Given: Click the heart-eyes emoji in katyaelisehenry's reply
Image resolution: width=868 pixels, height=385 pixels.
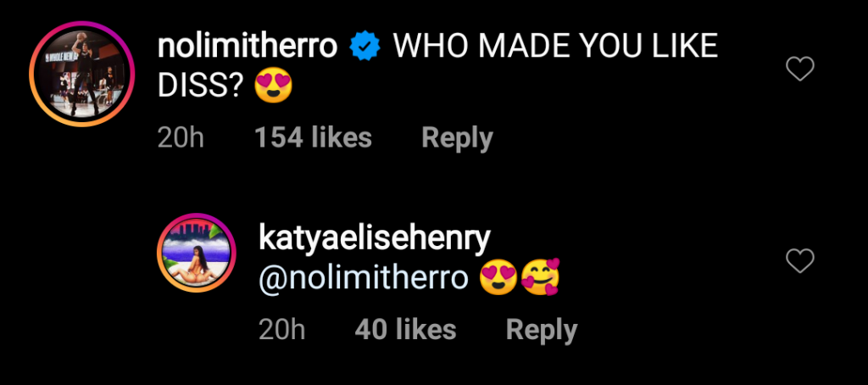Looking at the screenshot, I should 498,279.
